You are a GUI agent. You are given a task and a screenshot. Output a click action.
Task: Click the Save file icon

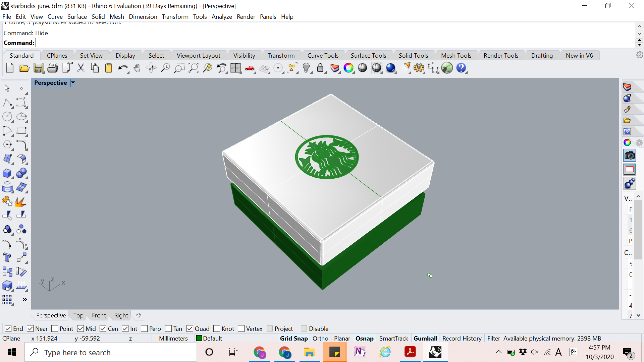(38, 68)
